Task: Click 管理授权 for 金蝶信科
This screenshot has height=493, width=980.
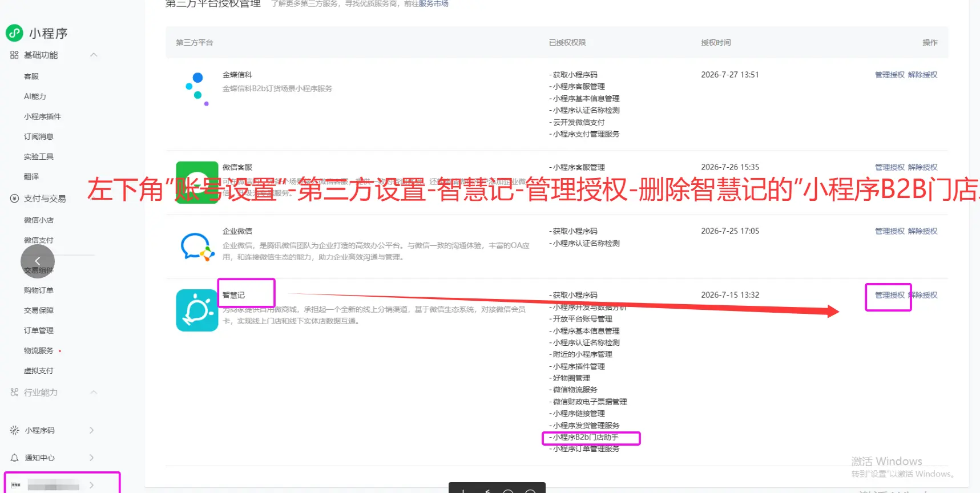Action: [890, 75]
